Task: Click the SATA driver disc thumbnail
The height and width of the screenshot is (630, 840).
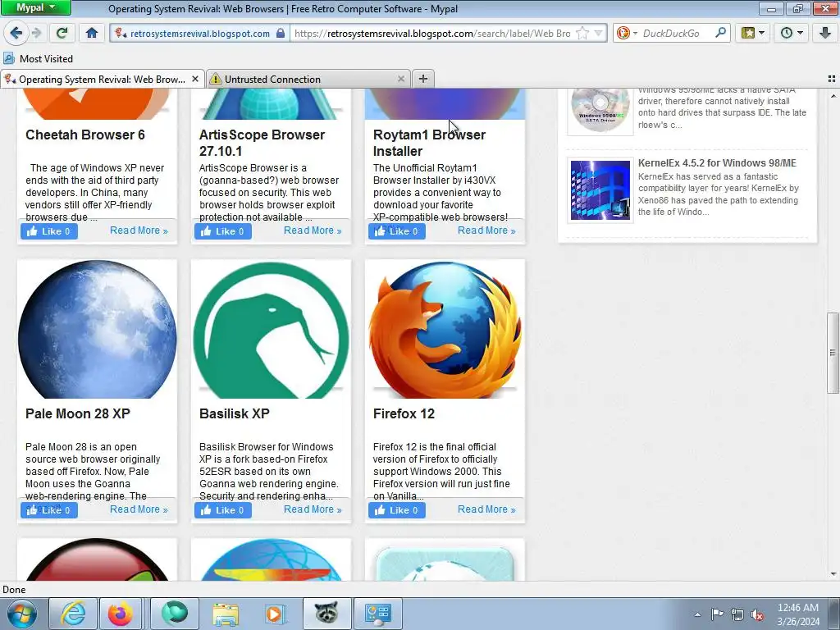Action: [600, 112]
